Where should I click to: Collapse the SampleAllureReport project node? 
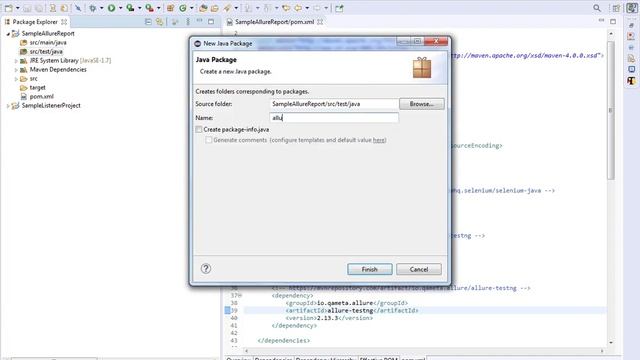[x=8, y=34]
